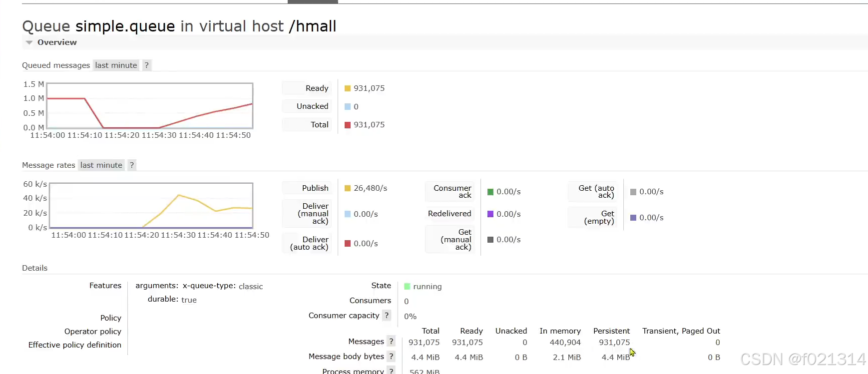Screen dimensions: 868x374
Task: Click Get auto ack gray swatch
Action: (633, 192)
